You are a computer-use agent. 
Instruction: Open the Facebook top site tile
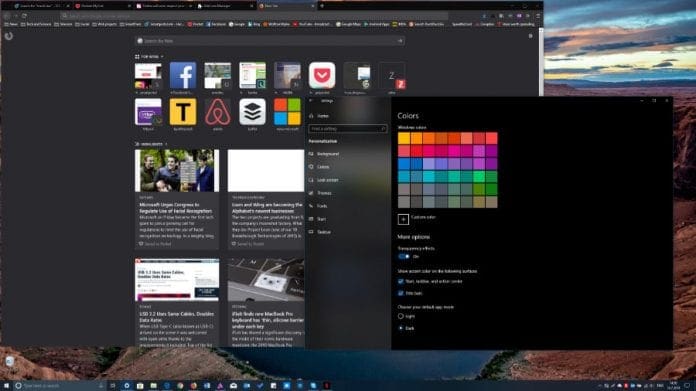coord(182,75)
